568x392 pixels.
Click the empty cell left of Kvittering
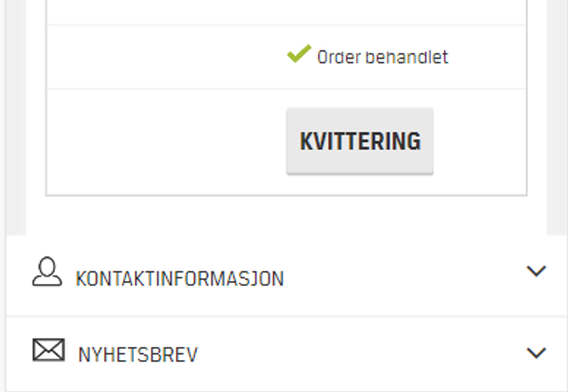pyautogui.click(x=160, y=142)
